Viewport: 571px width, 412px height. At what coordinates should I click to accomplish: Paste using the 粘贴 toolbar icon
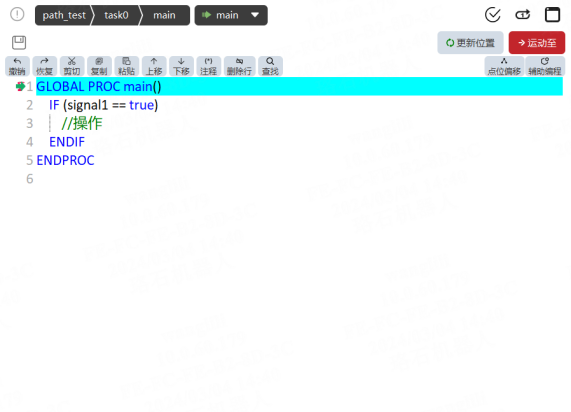pos(126,66)
